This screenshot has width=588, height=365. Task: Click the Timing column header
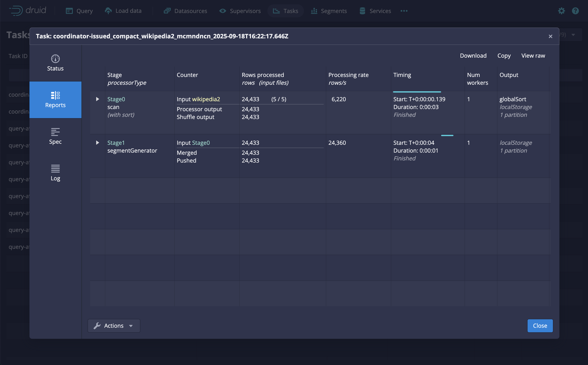click(x=402, y=75)
